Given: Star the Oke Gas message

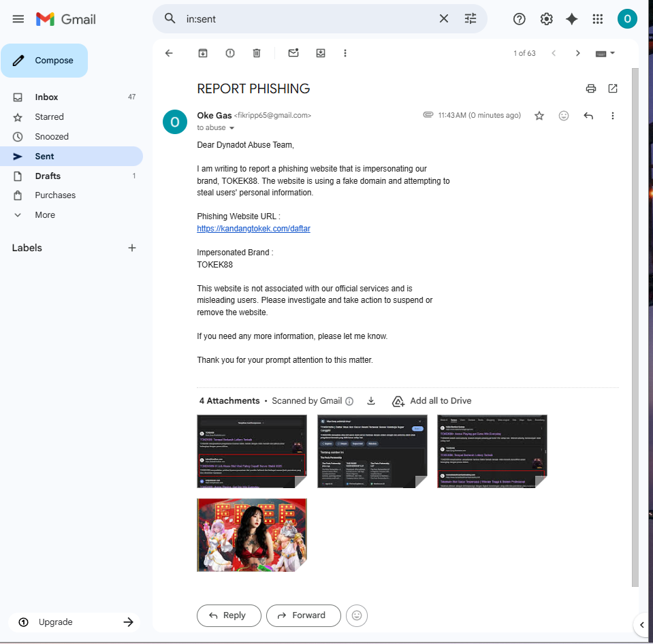Looking at the screenshot, I should coord(539,116).
